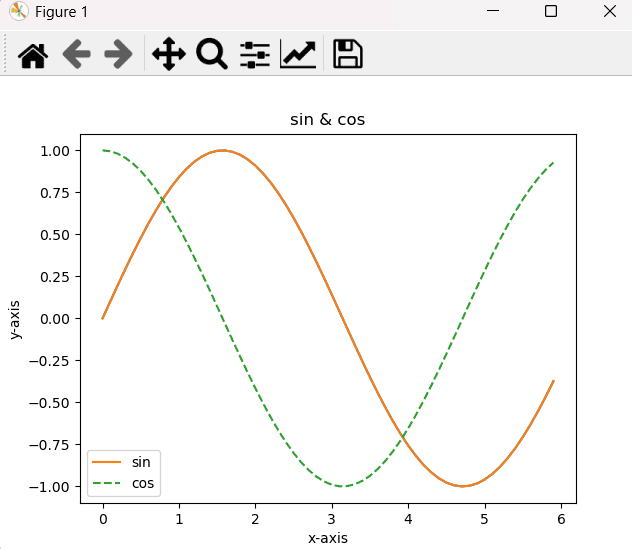Go forward to the next view
The image size is (632, 549).
118,55
